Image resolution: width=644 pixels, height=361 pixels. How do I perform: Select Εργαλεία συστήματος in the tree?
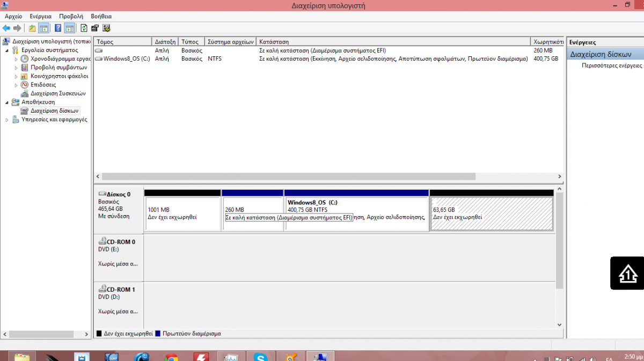pos(49,50)
